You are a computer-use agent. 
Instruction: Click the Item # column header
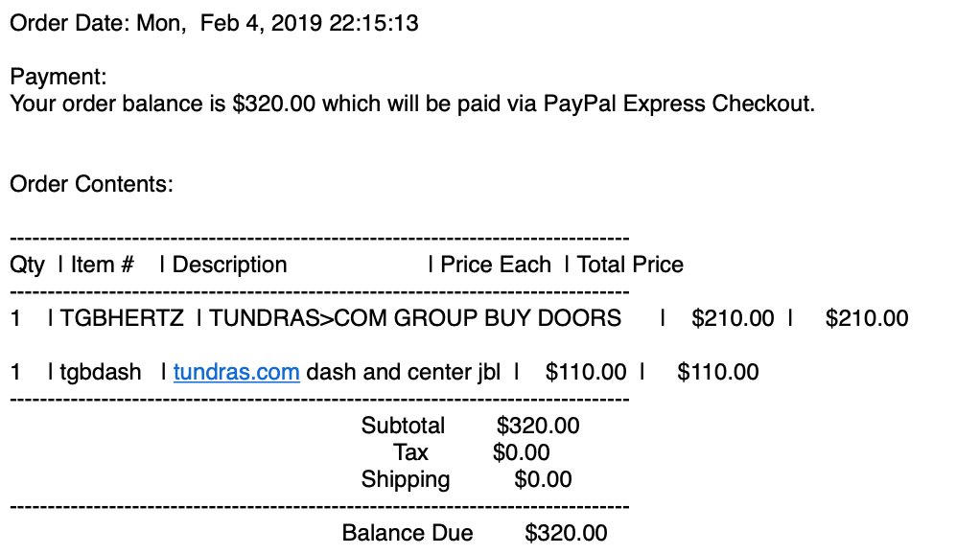point(102,265)
